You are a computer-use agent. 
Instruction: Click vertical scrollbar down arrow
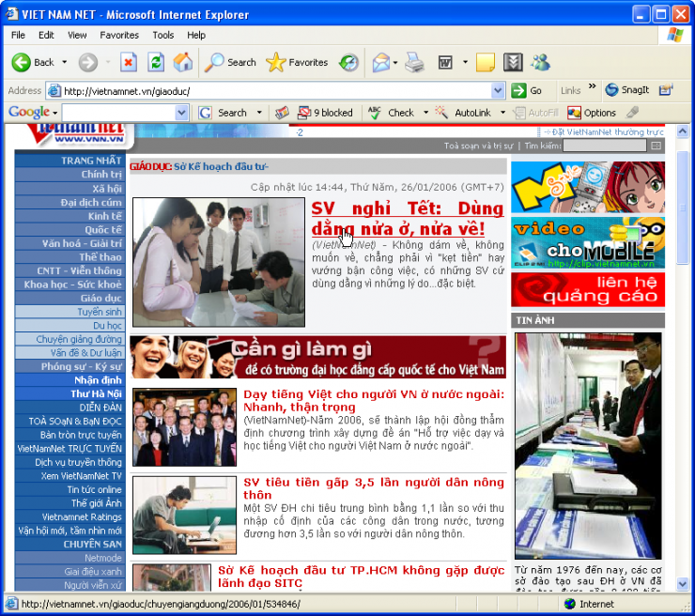point(683,584)
